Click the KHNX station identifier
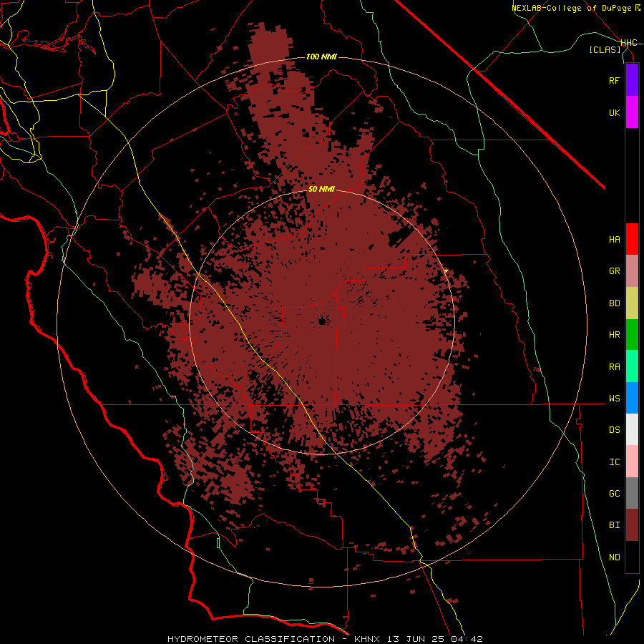 point(367,639)
